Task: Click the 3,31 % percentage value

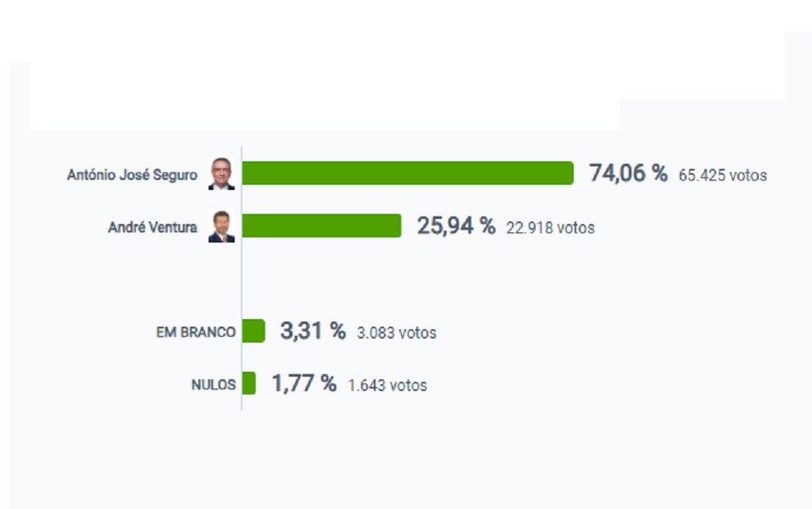Action: 313,332
